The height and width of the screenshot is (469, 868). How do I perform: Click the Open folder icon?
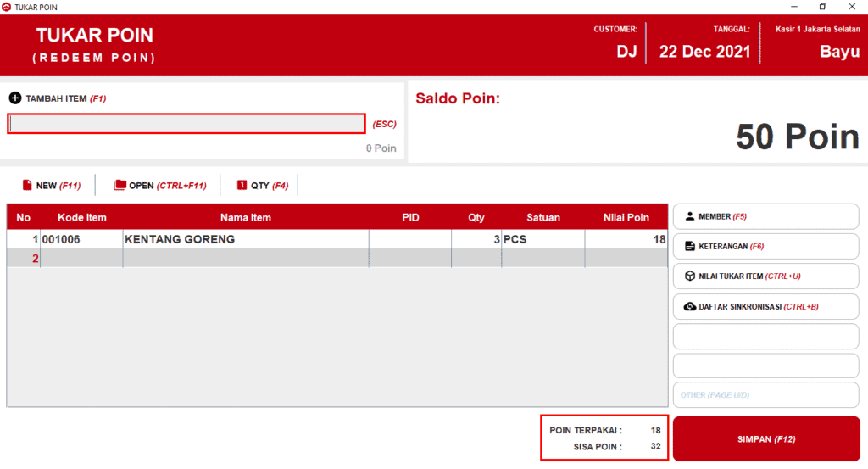tap(120, 185)
